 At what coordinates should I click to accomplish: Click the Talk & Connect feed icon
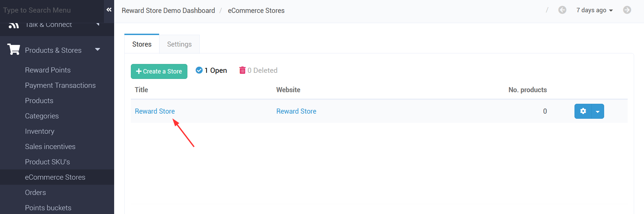click(14, 25)
